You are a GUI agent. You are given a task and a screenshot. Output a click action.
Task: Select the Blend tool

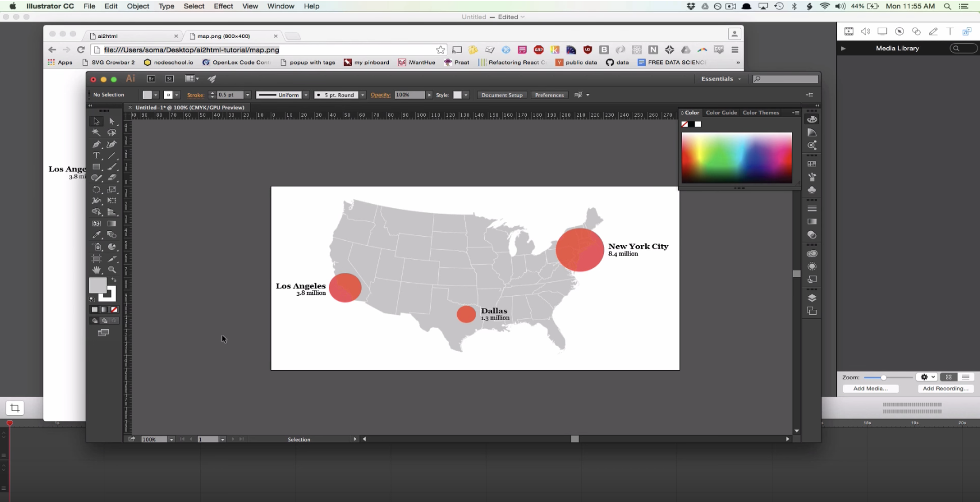112,235
